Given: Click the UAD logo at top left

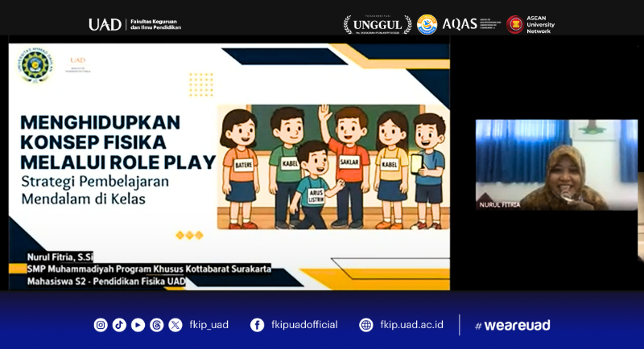Looking at the screenshot, I should click(x=105, y=25).
